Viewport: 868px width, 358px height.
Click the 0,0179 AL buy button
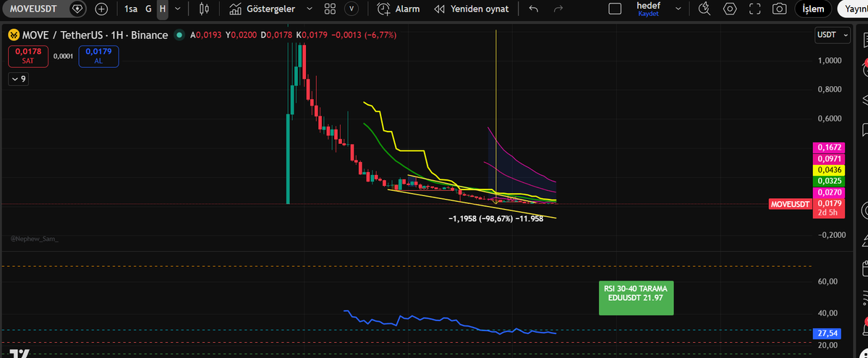coord(99,56)
